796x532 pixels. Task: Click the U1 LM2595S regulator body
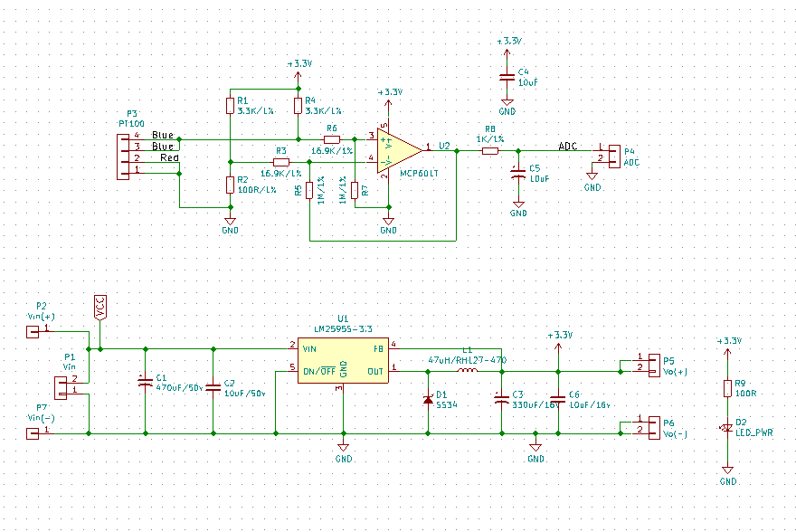tap(343, 360)
